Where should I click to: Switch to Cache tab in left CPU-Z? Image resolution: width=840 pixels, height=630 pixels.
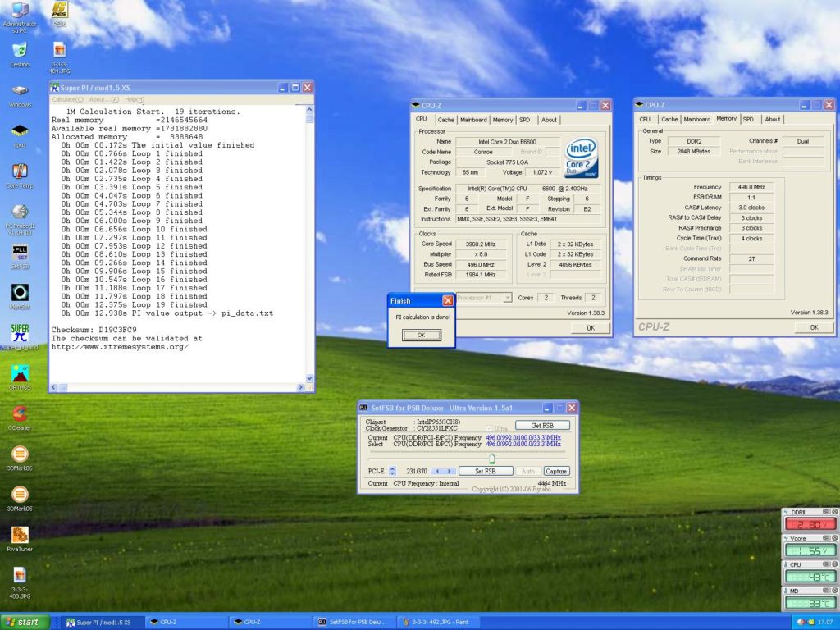click(445, 120)
